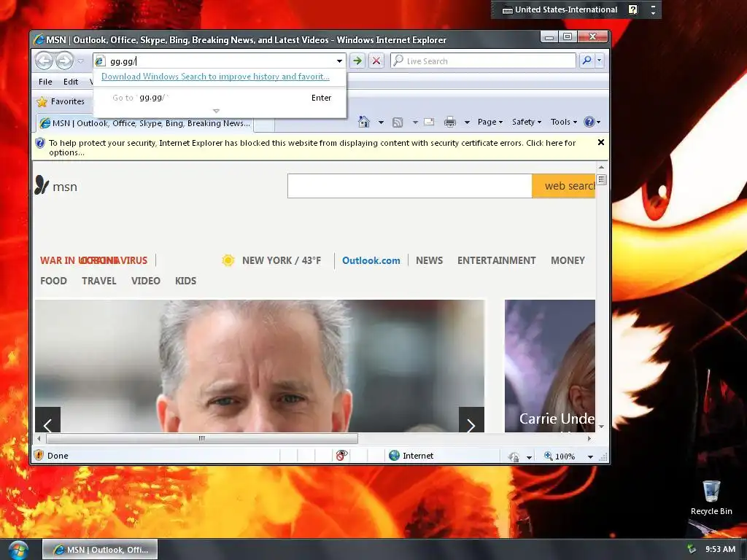Select the Go to 'gg.gg/' suggestion

220,98
